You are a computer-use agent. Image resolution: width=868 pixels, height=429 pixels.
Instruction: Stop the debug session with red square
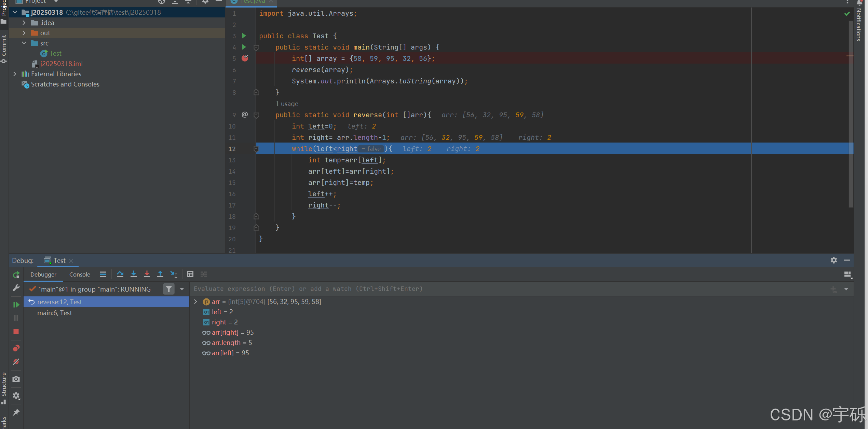(x=16, y=332)
